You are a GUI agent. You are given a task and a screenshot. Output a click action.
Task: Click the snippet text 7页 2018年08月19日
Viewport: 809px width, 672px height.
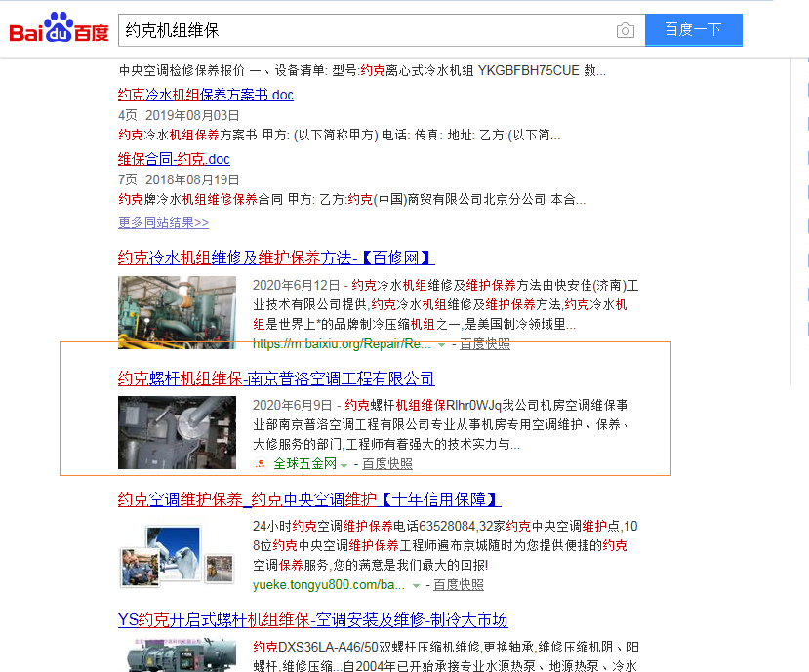pyautogui.click(x=179, y=179)
